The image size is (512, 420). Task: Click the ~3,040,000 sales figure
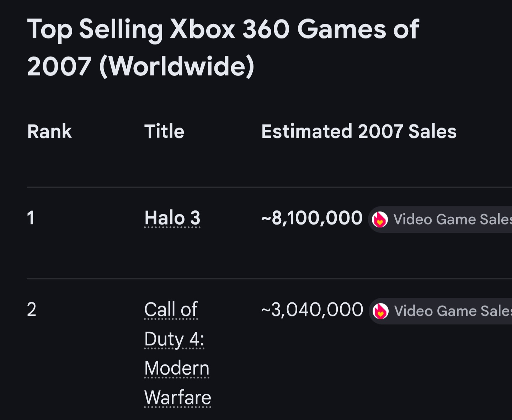(312, 309)
